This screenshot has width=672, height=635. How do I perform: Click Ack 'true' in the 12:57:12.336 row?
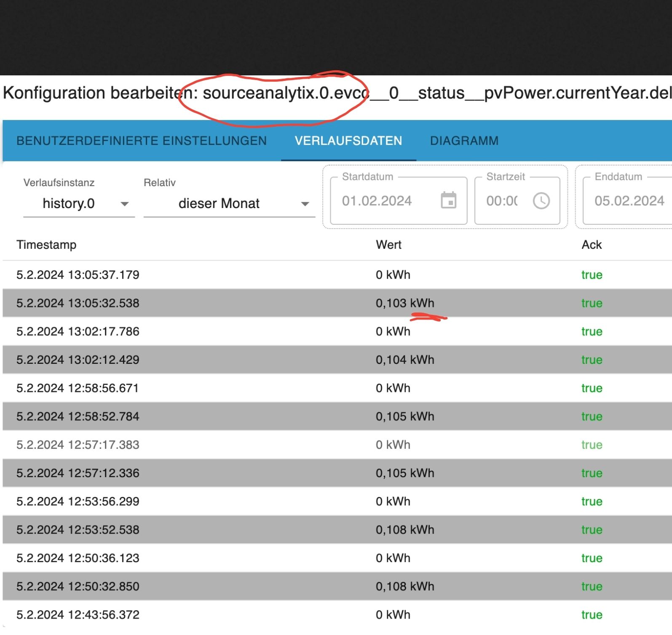[592, 473]
